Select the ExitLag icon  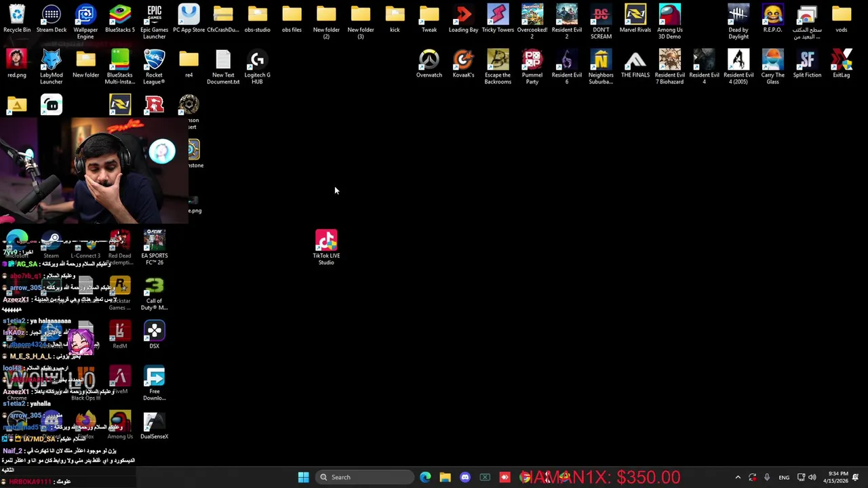[x=842, y=64]
